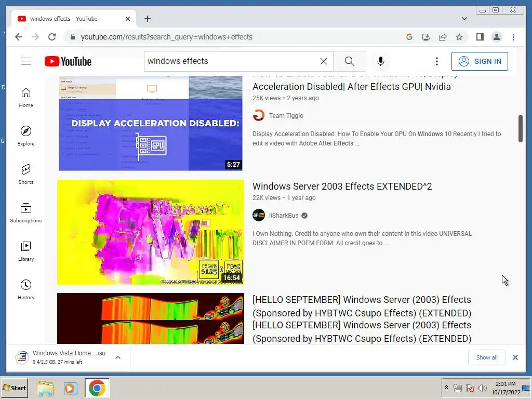
Task: Open Team Tiggio channel avatar
Action: pyautogui.click(x=259, y=115)
